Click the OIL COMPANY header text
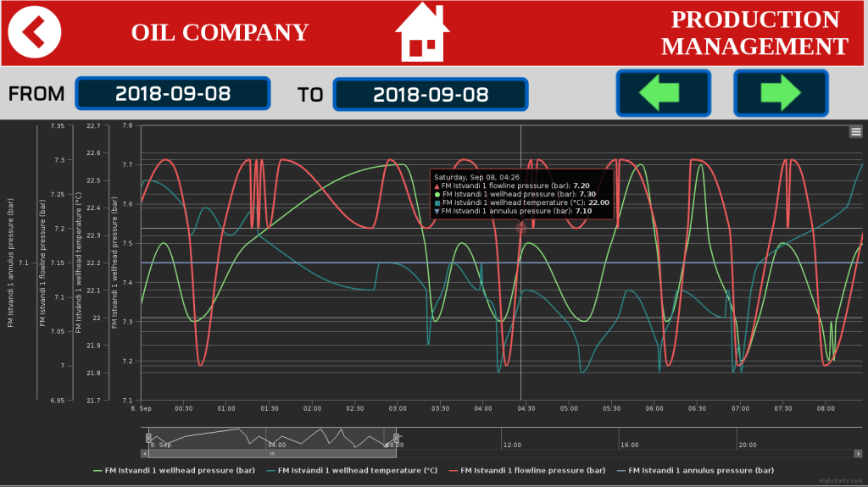Screen dimensions: 868x487 tap(220, 32)
